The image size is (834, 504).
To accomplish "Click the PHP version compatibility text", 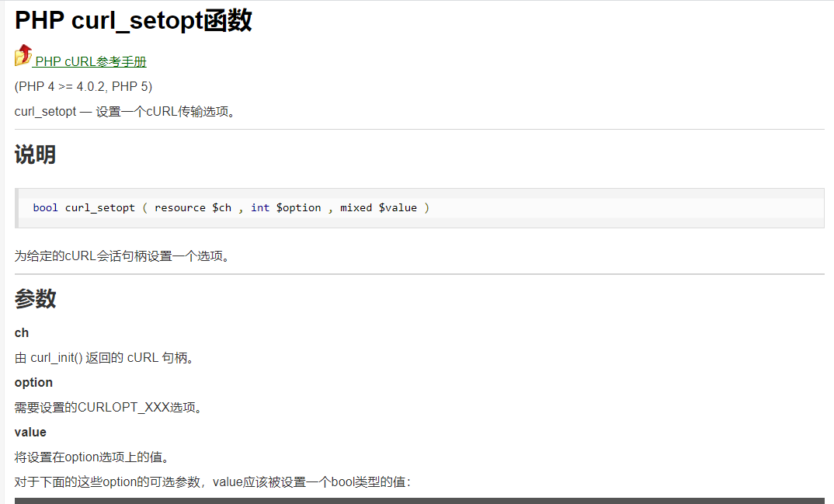I will coord(84,86).
